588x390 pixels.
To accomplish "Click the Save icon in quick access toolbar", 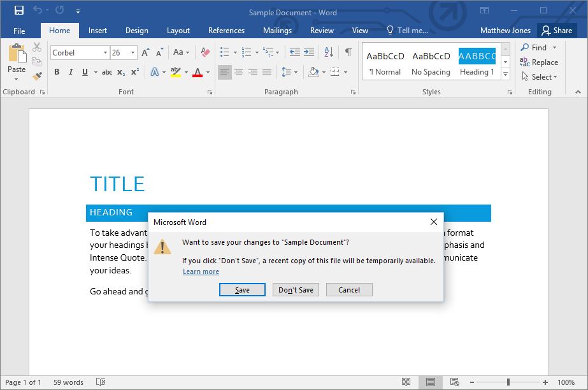I will [18, 10].
